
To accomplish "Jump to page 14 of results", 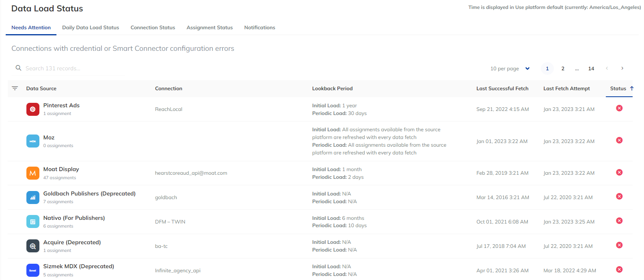I will click(x=591, y=69).
